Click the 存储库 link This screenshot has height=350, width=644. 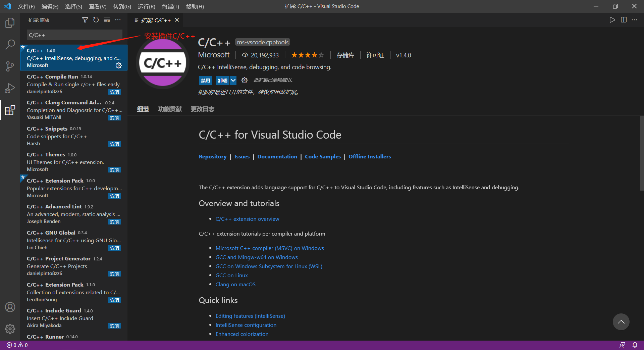[345, 55]
